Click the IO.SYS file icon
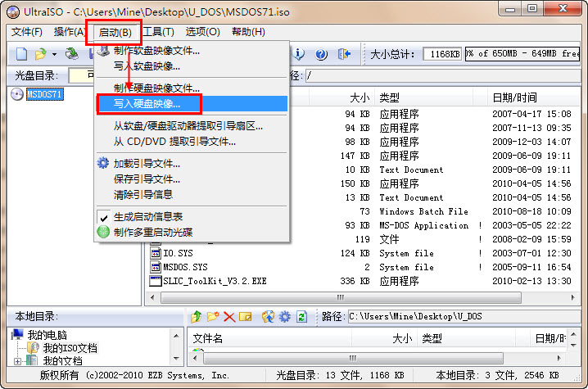 click(x=156, y=253)
